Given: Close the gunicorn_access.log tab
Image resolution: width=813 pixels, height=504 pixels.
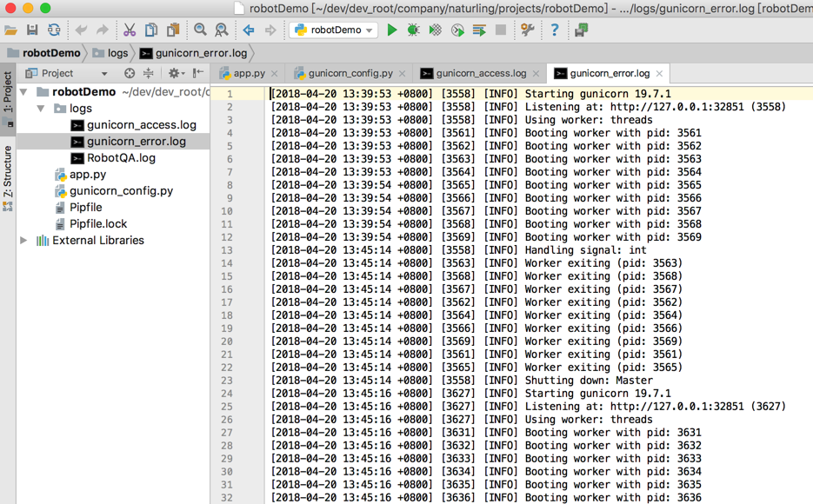Looking at the screenshot, I should [536, 74].
